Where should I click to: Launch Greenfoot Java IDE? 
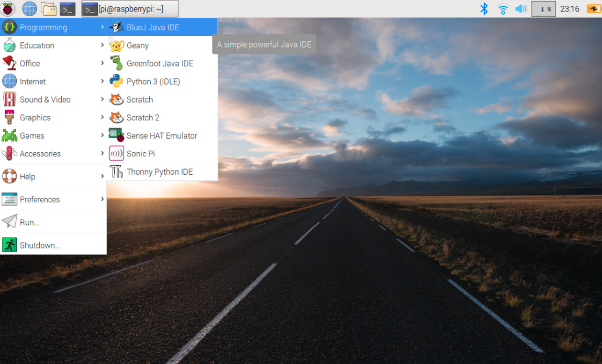[162, 63]
